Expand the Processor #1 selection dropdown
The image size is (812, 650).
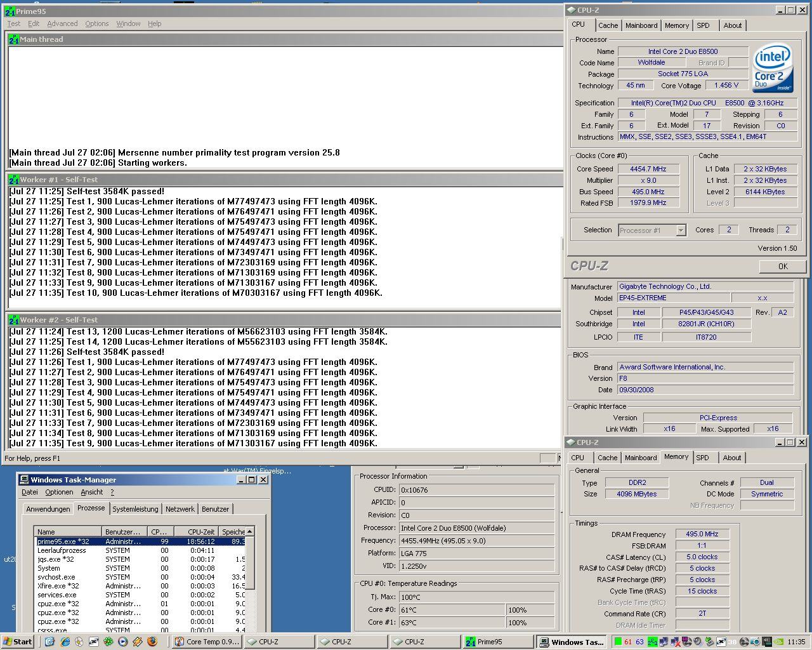[x=681, y=230]
